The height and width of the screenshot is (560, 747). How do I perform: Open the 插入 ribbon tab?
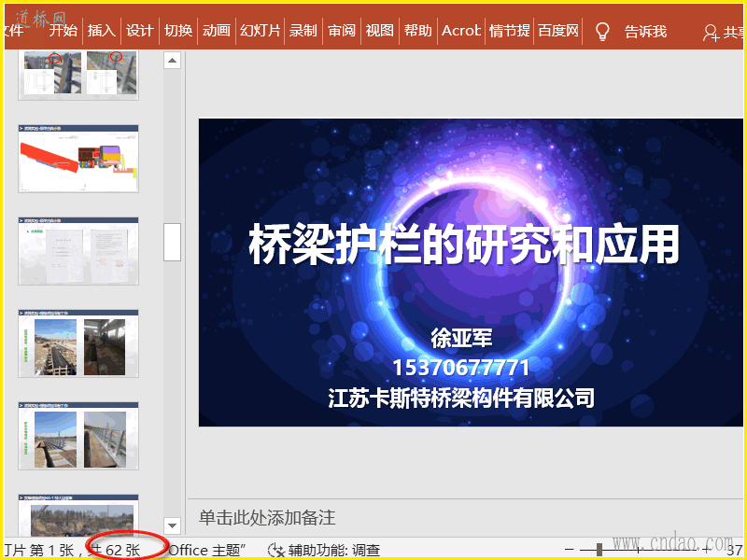(x=102, y=31)
